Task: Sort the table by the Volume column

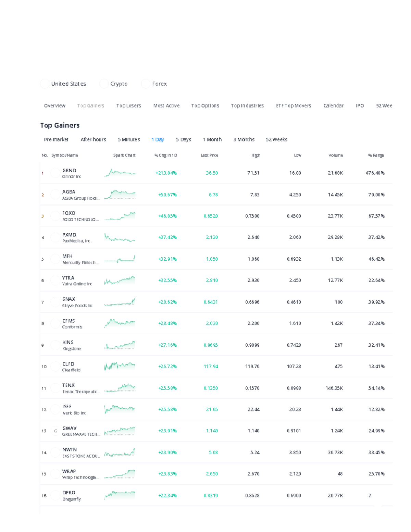Action: click(x=335, y=155)
